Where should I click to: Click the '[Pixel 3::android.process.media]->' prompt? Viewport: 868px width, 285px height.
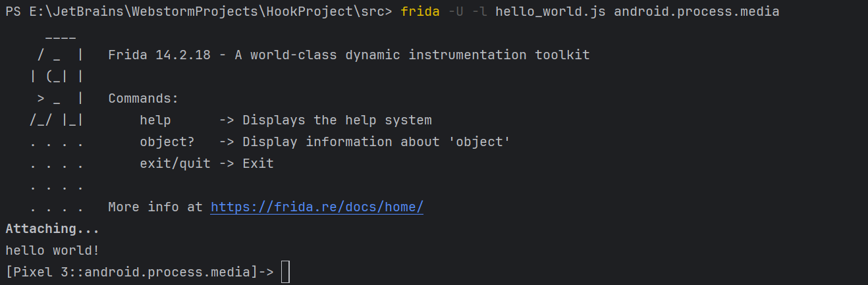(x=139, y=271)
